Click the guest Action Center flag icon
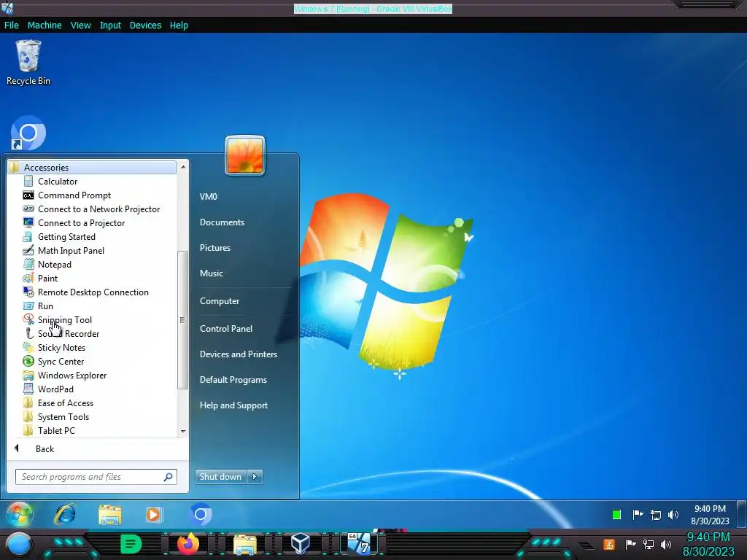Image resolution: width=747 pixels, height=560 pixels. tap(638, 514)
